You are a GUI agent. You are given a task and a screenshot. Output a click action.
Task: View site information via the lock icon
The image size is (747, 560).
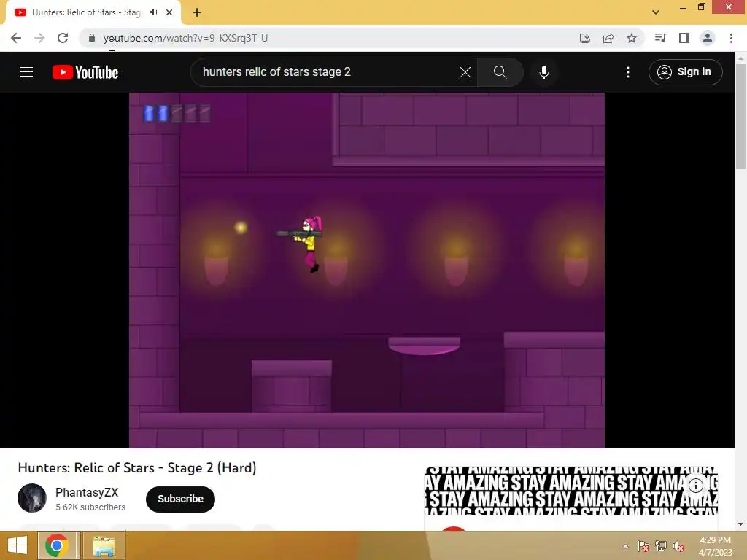click(x=92, y=38)
